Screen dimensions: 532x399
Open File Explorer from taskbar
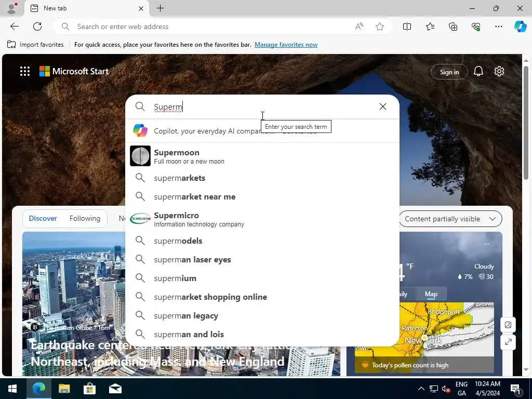point(64,389)
